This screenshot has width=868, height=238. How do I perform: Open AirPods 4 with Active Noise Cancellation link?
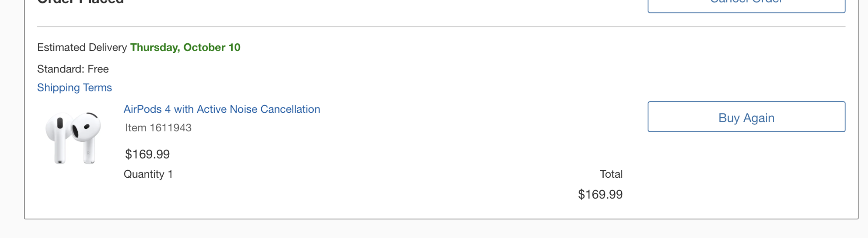(x=222, y=109)
